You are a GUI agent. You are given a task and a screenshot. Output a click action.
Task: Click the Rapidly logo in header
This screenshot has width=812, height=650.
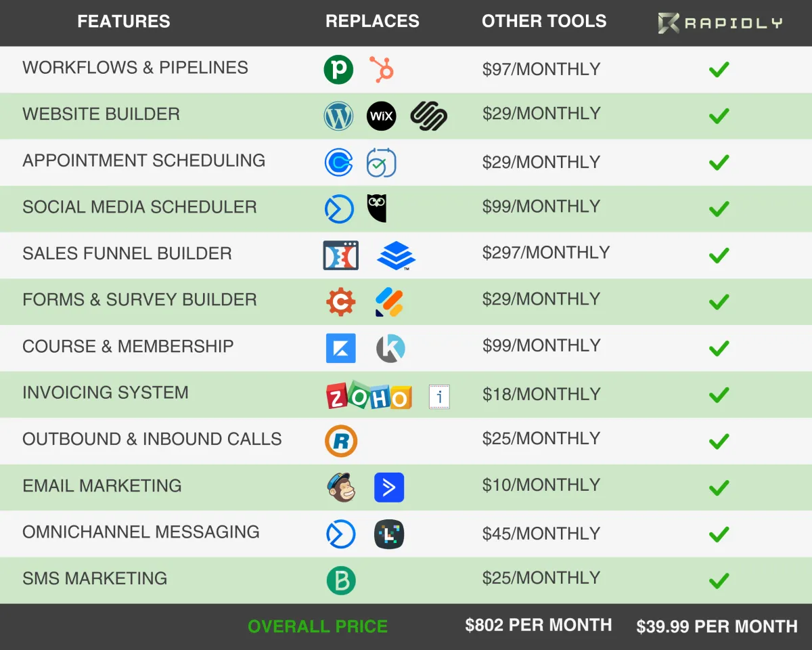point(720,23)
